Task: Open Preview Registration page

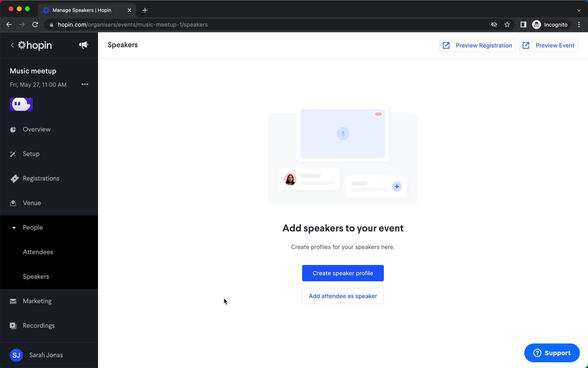Action: click(x=477, y=45)
